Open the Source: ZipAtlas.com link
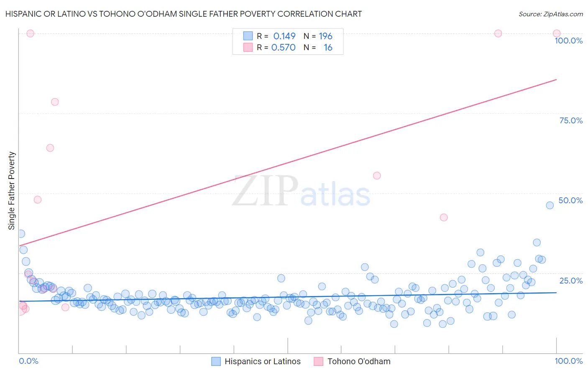This screenshot has width=588, height=373. coord(551,14)
